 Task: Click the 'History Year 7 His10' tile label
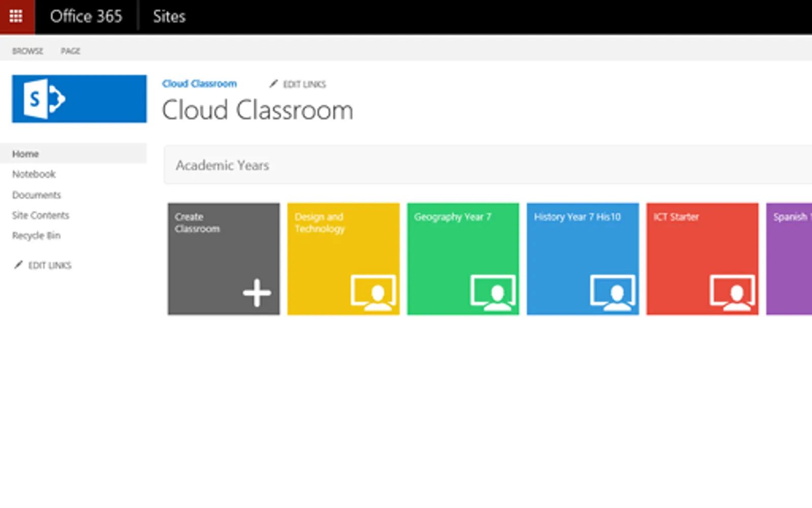coord(578,217)
